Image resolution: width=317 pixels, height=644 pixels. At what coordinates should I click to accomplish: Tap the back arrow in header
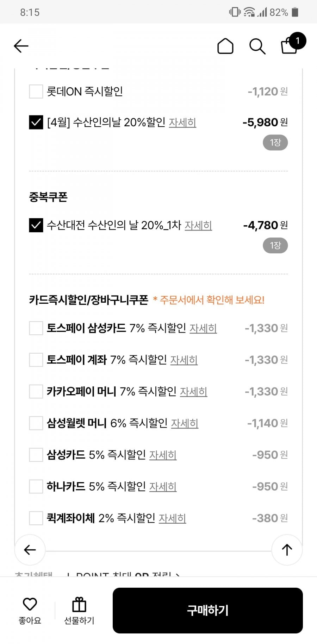21,46
